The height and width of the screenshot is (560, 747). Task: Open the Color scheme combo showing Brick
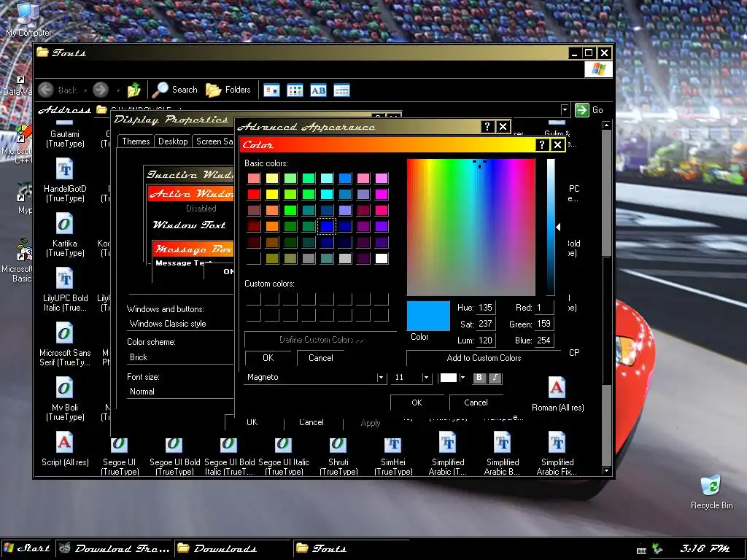pyautogui.click(x=181, y=357)
